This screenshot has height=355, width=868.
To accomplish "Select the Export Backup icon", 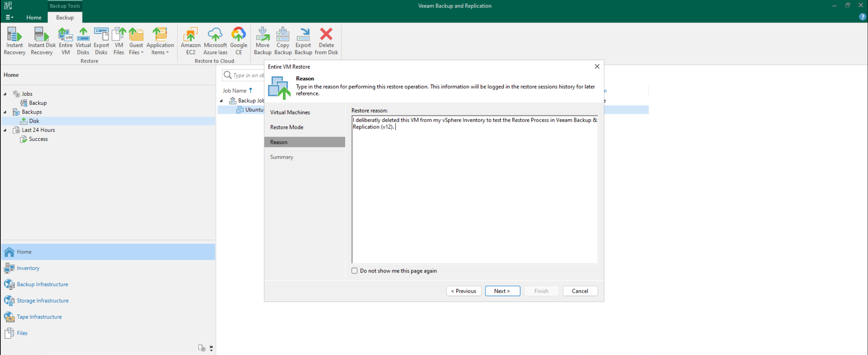I will point(303,41).
